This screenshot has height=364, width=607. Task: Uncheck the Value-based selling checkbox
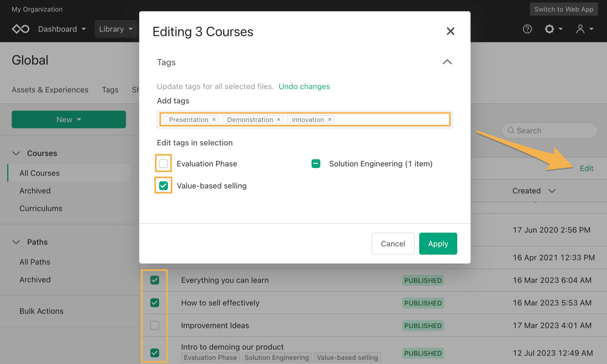click(x=164, y=185)
